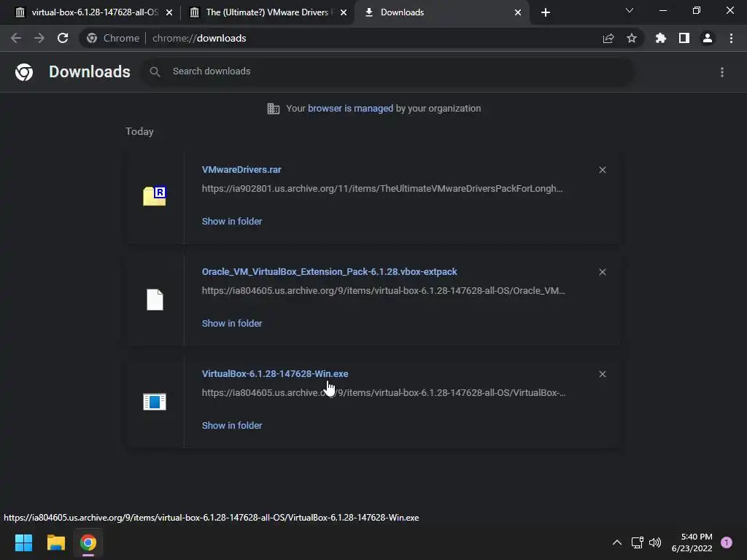Image resolution: width=747 pixels, height=560 pixels.
Task: Click the Chrome icon on the taskbar
Action: [88, 542]
